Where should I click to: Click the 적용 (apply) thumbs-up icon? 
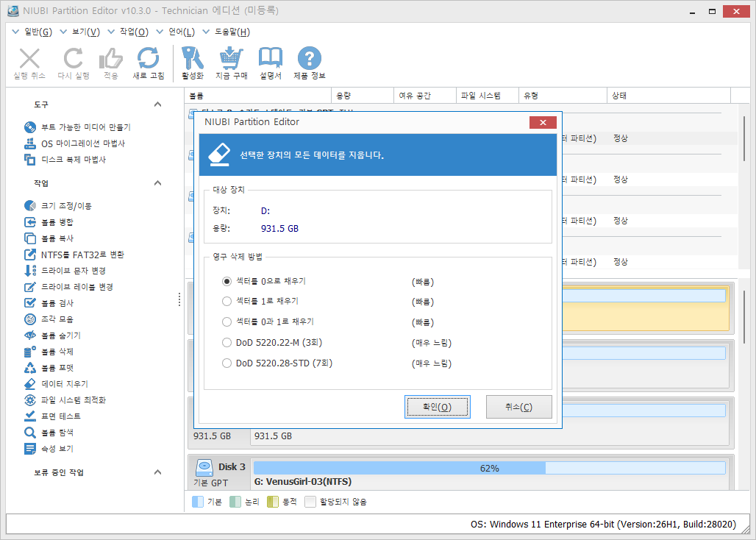111,59
